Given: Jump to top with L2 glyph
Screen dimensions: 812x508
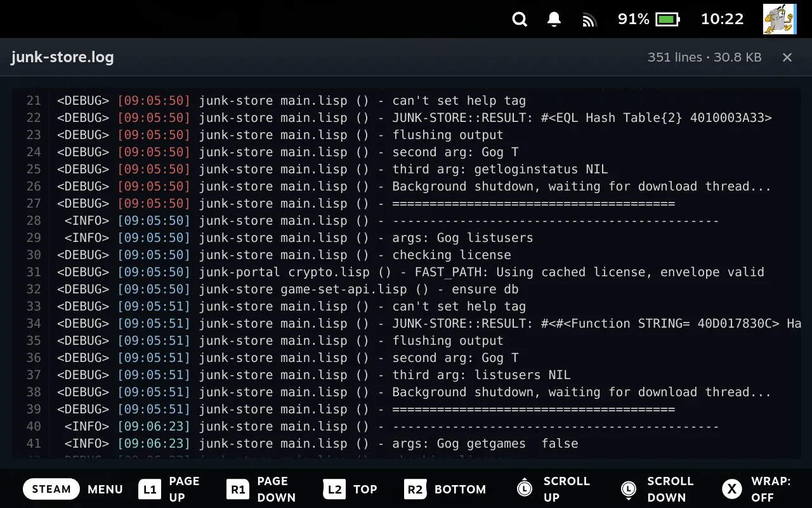Looking at the screenshot, I should pyautogui.click(x=334, y=490).
